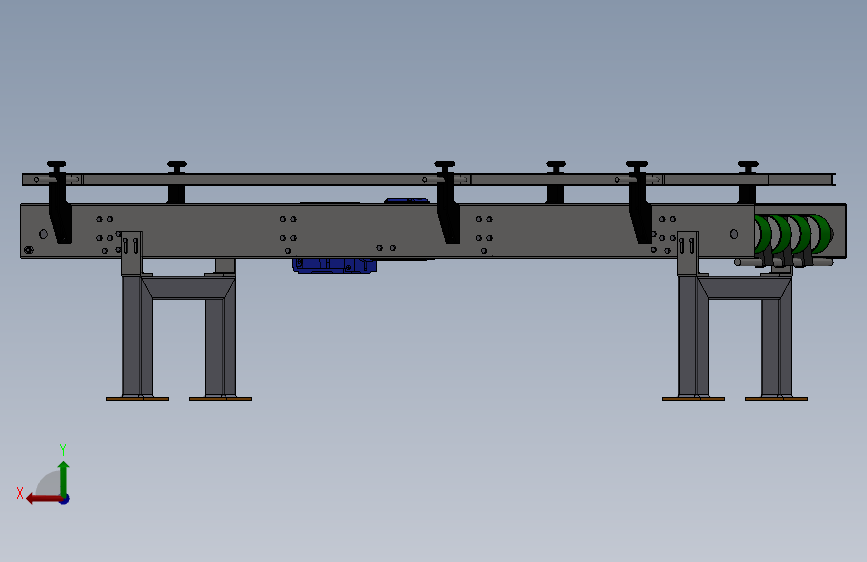Click the red X label of the triad

point(20,493)
